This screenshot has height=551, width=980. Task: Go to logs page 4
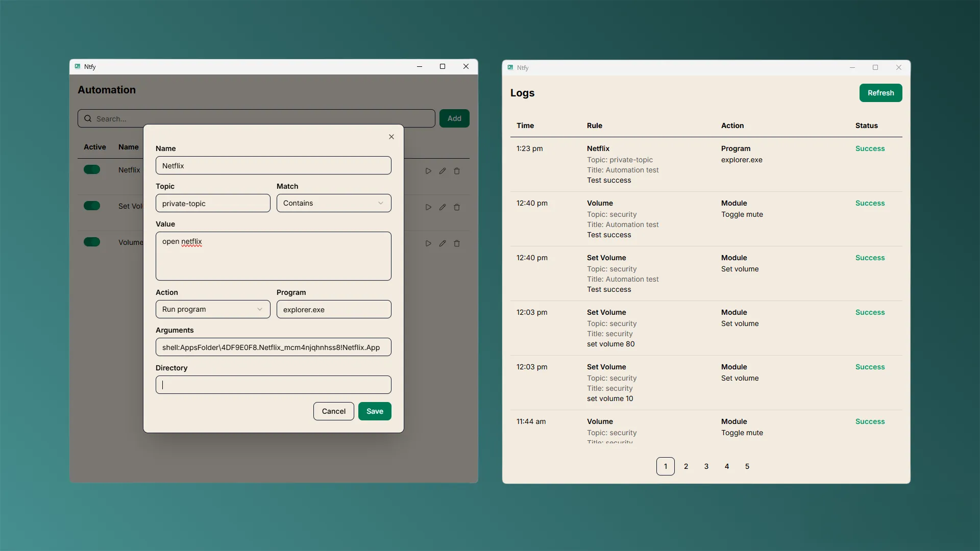click(x=727, y=466)
